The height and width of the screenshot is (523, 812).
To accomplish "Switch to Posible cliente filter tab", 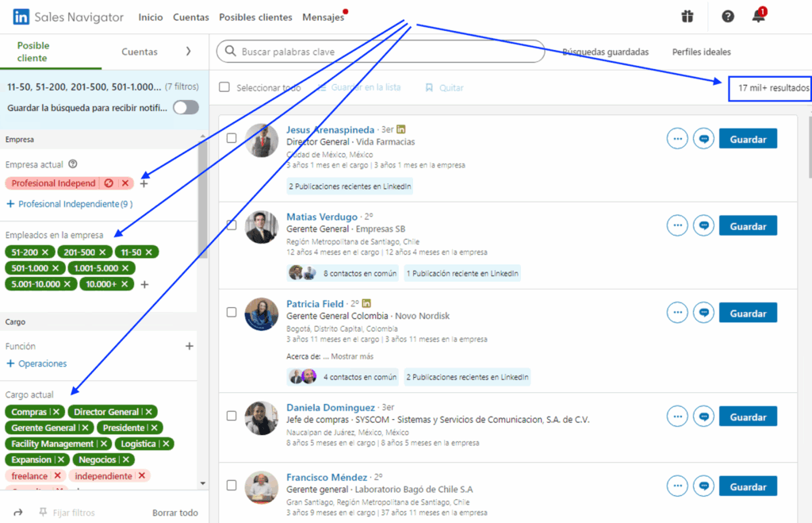I will pos(33,52).
